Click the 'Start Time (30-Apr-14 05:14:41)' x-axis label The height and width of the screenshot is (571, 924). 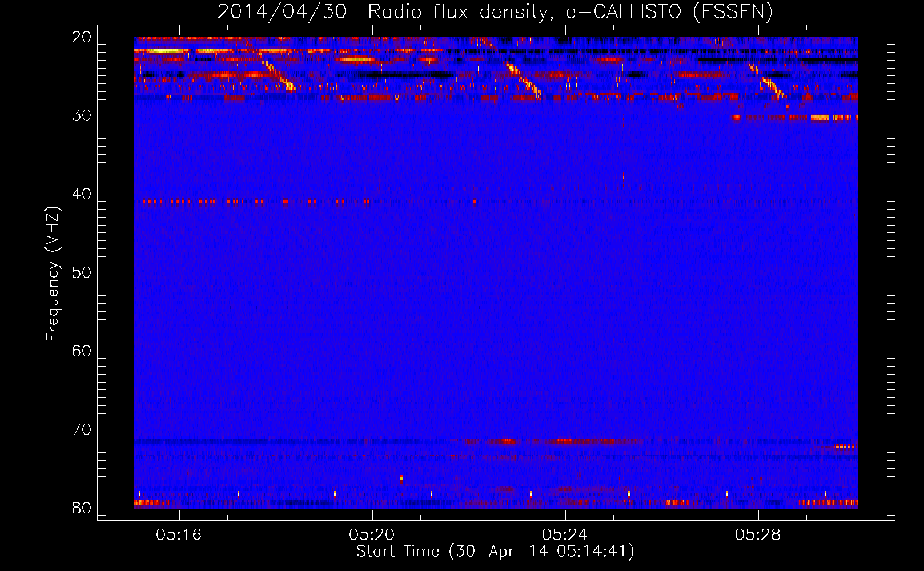tap(495, 552)
